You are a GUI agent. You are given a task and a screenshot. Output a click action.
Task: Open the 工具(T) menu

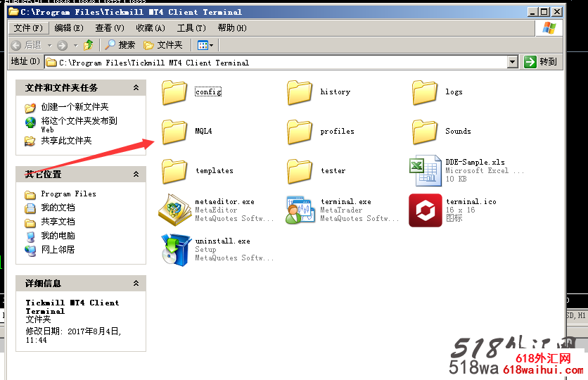coord(191,28)
